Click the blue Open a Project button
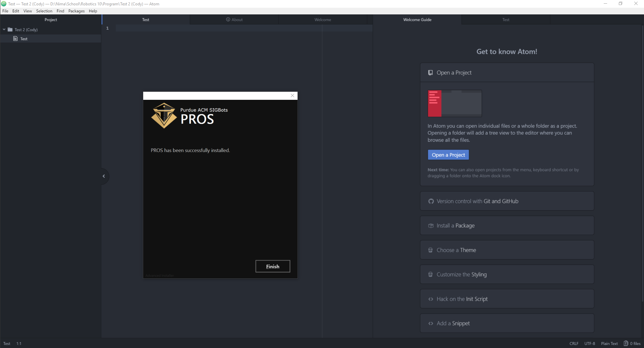Screen dimensions: 644x348 448,155
